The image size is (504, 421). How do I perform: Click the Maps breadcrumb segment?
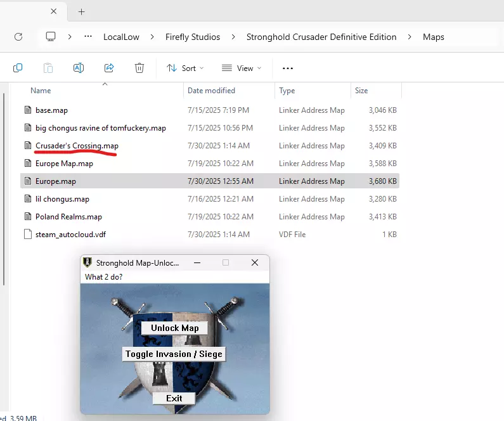[433, 37]
